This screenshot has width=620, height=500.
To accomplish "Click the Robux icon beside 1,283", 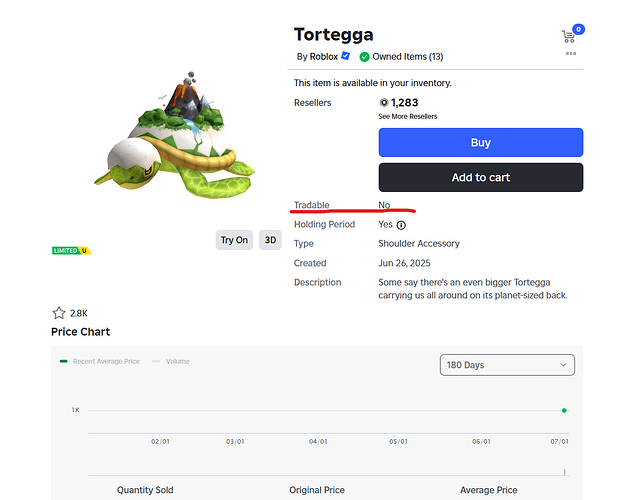I will (384, 102).
